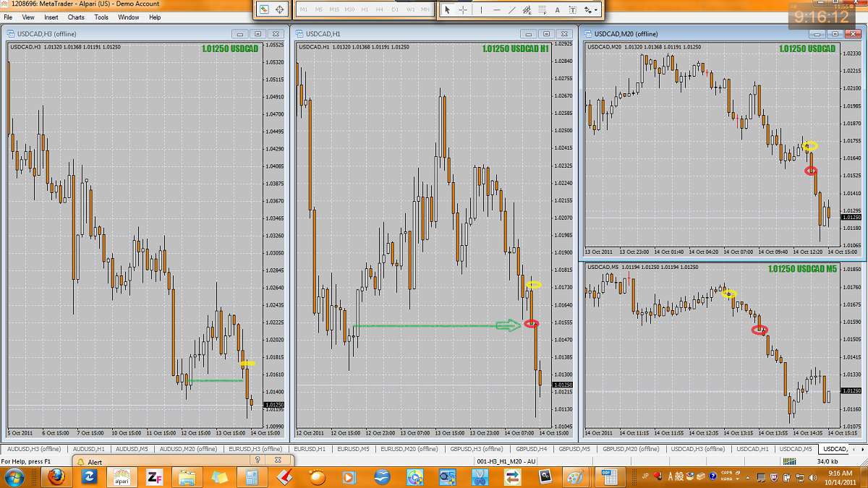868x488 pixels.
Task: Click the ZF taskbar icon
Action: click(x=153, y=477)
